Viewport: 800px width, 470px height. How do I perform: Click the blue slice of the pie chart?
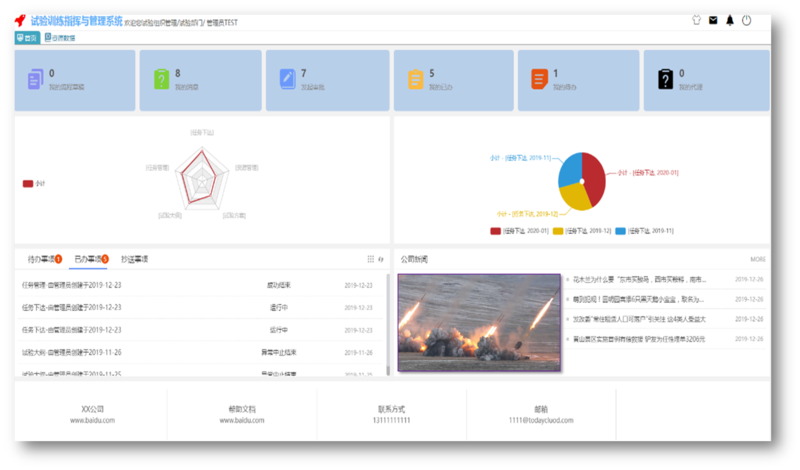pos(571,170)
